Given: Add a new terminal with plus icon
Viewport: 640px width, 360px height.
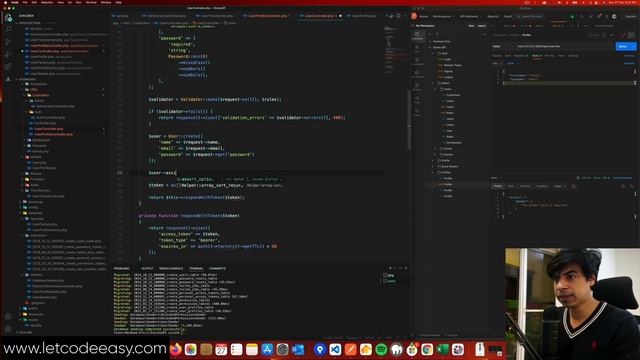Looking at the screenshot, I should coord(390,268).
